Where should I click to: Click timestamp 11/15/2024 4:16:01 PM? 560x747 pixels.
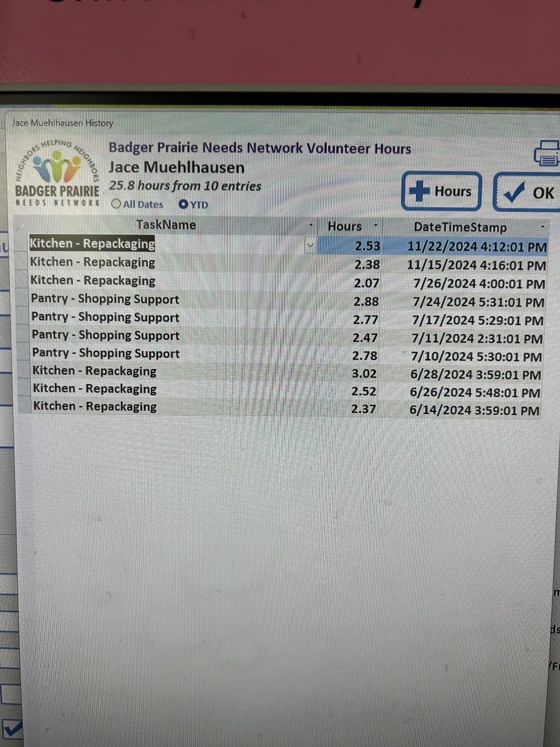tap(477, 265)
